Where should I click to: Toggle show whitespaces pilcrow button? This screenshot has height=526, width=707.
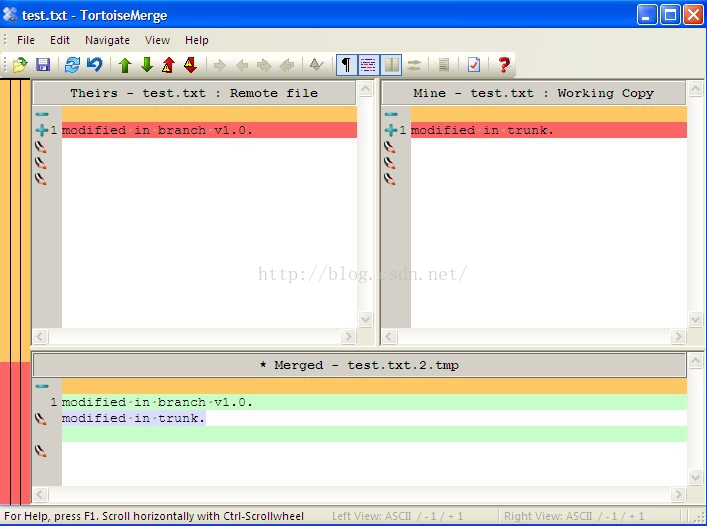coord(346,65)
